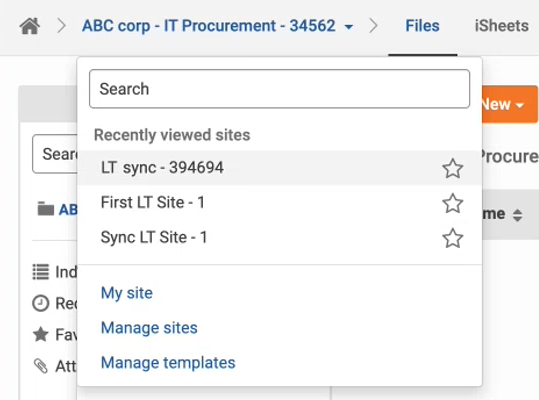539x400 pixels.
Task: Choose Sync LT Site - 1 site
Action: point(279,237)
